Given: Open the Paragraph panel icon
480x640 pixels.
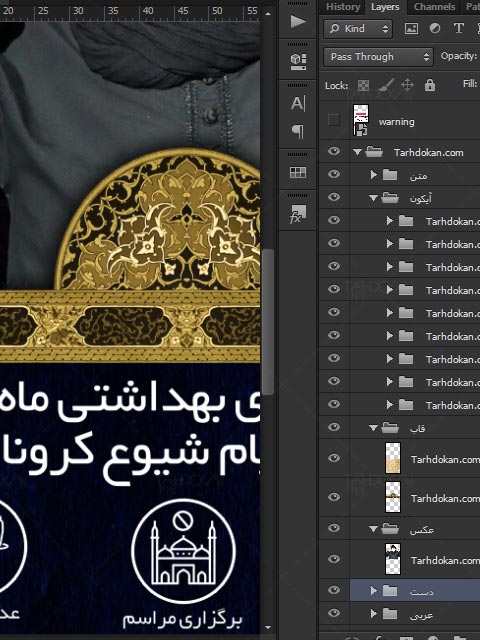Looking at the screenshot, I should click(x=298, y=131).
